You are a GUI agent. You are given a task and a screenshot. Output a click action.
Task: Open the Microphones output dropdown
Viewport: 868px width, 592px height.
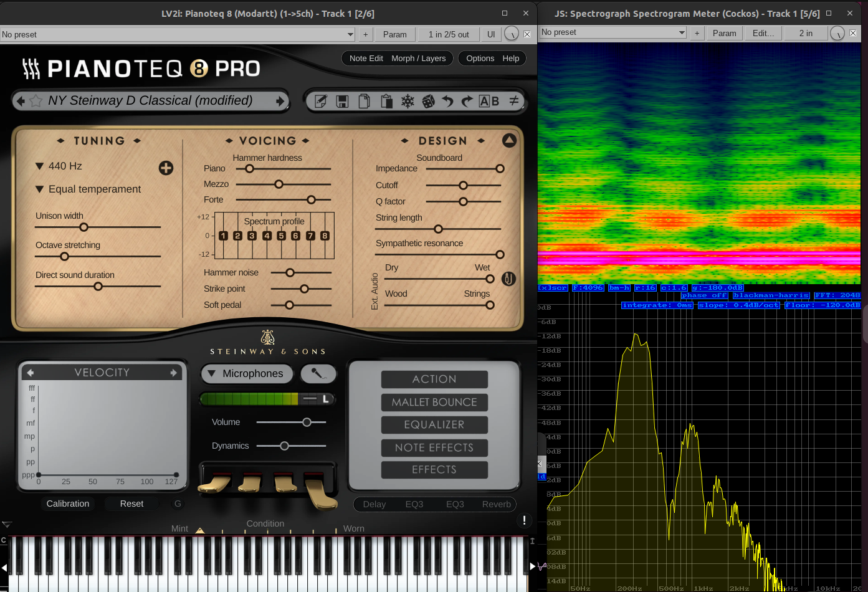point(247,373)
